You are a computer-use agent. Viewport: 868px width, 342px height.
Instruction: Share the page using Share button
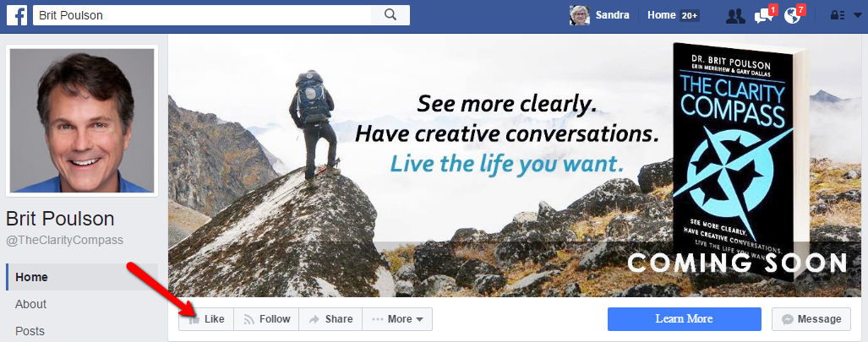point(330,319)
